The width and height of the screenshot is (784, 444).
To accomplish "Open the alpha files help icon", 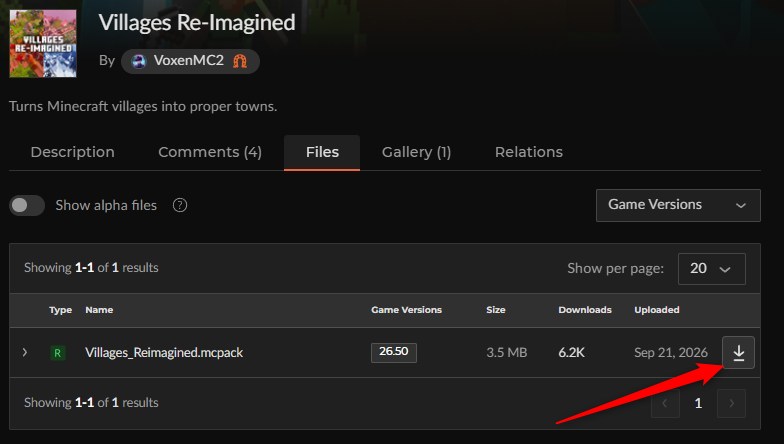I will [180, 205].
